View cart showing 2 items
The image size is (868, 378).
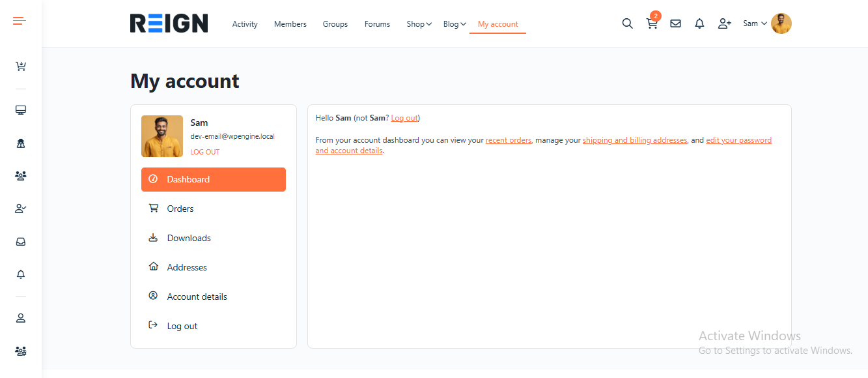651,23
